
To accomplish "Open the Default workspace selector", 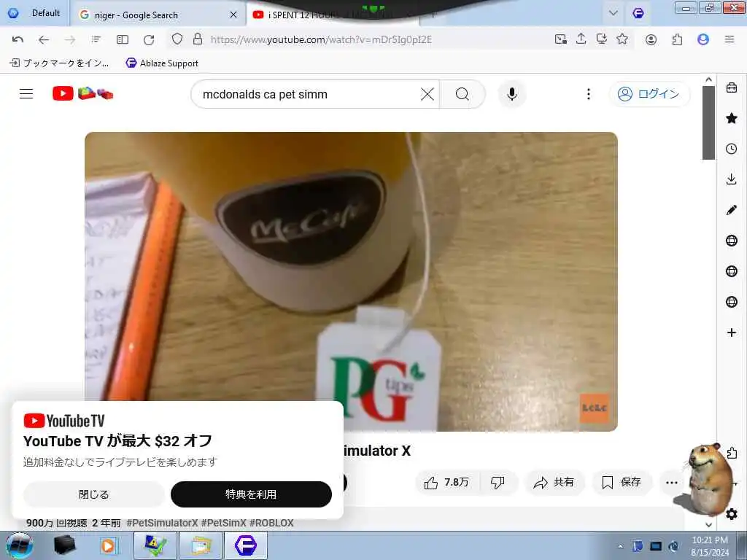I will click(34, 13).
